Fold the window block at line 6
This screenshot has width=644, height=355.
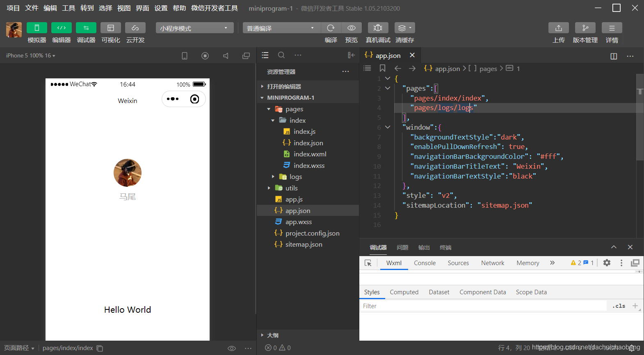388,127
